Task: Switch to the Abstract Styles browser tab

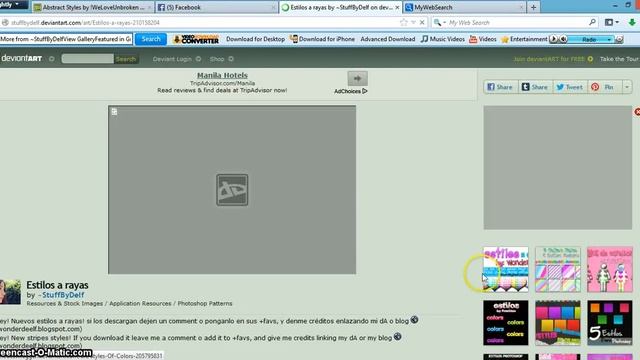Action: click(93, 7)
